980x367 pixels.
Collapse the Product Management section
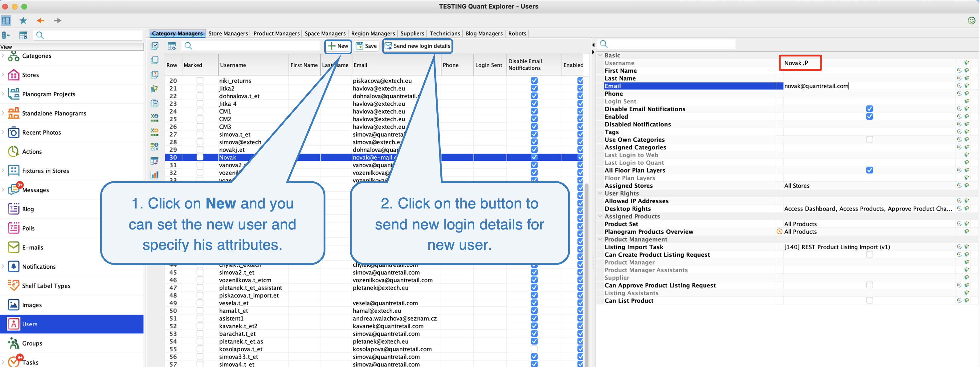pyautogui.click(x=600, y=239)
